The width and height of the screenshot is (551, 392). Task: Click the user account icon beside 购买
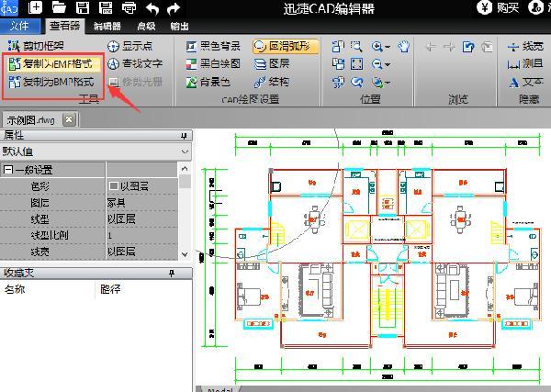[x=536, y=7]
